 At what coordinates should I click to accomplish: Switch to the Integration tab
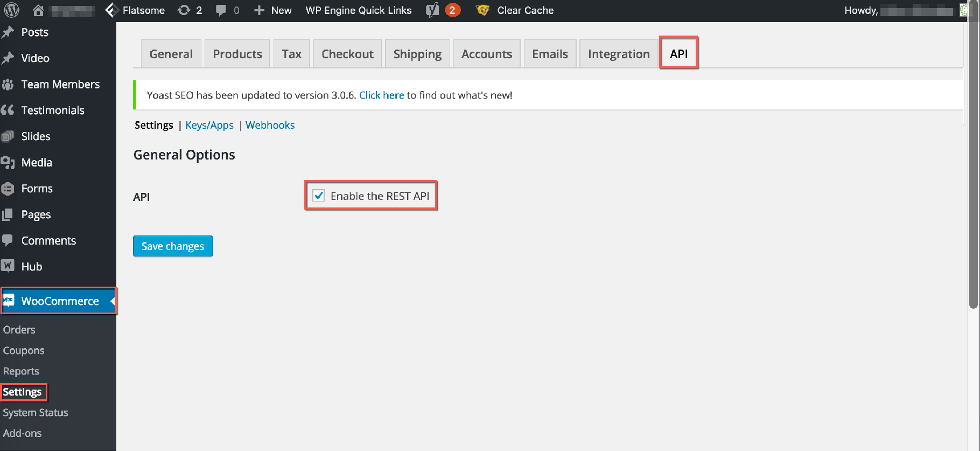(619, 54)
